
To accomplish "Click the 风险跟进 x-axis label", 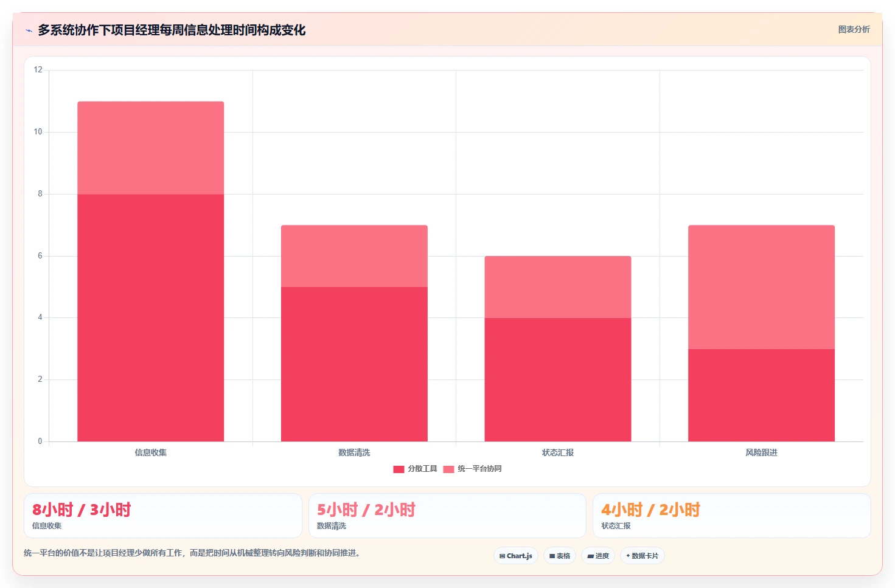I will [x=761, y=452].
